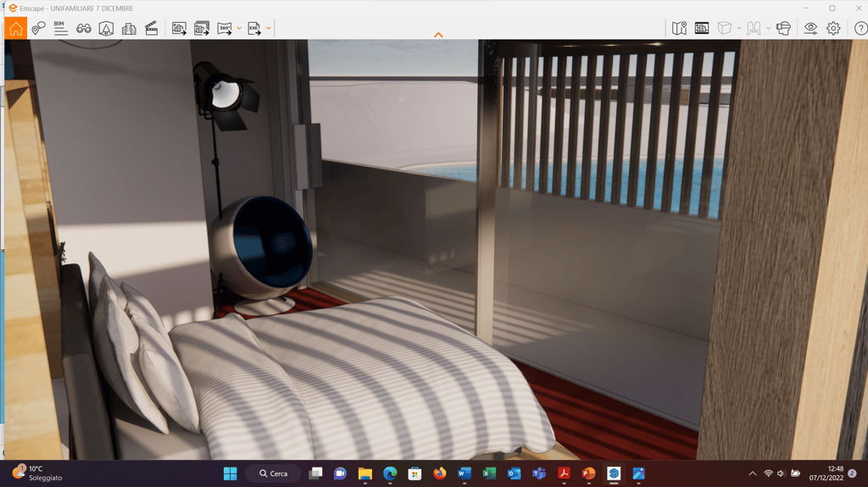Export a single screenshot image
This screenshot has width=868, height=487.
tap(179, 28)
